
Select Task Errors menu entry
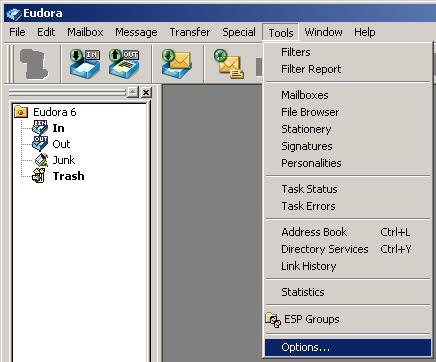[348, 206]
